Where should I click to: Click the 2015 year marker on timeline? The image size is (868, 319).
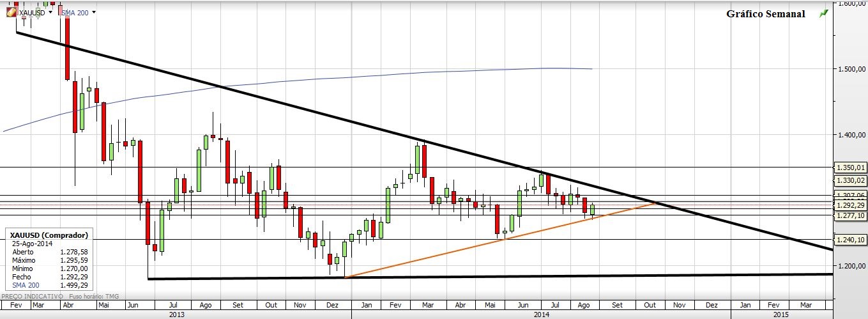(780, 314)
